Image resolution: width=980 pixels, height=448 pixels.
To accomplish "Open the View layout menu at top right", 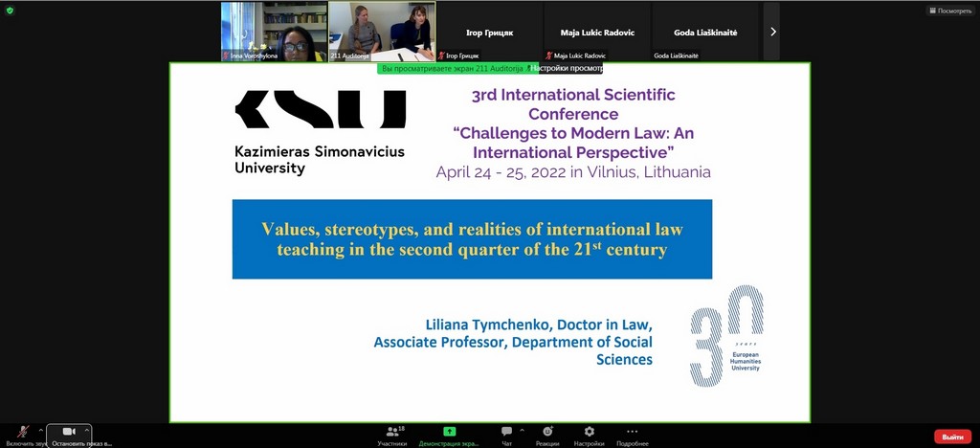I will coord(949,11).
